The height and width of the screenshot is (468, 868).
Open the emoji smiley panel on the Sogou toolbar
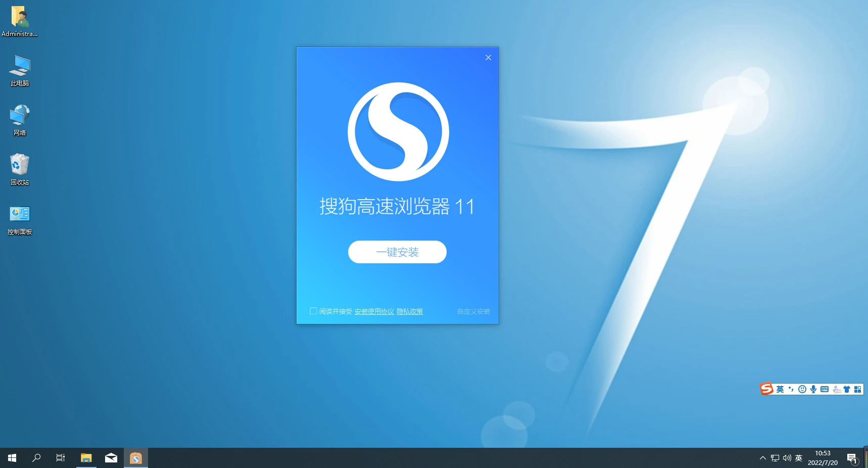tap(802, 389)
